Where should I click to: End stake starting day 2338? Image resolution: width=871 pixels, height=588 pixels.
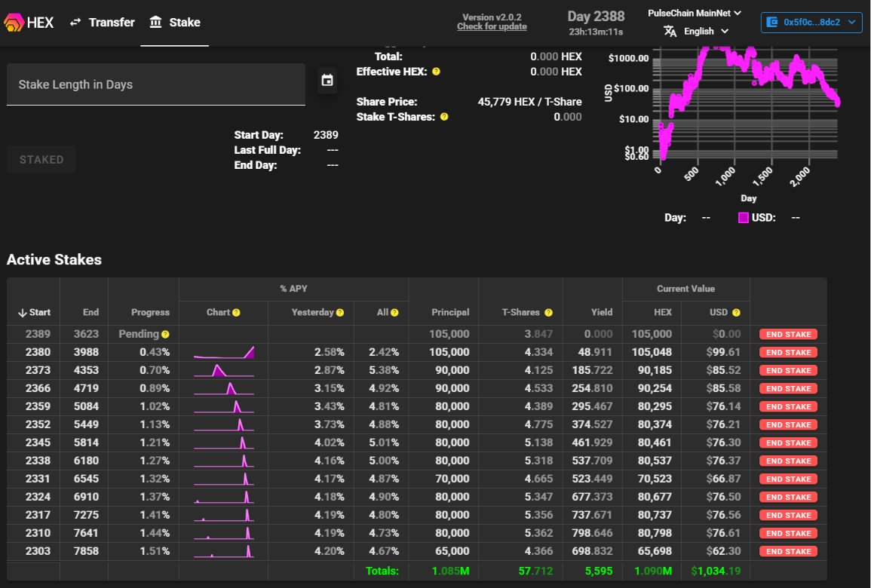(x=788, y=461)
